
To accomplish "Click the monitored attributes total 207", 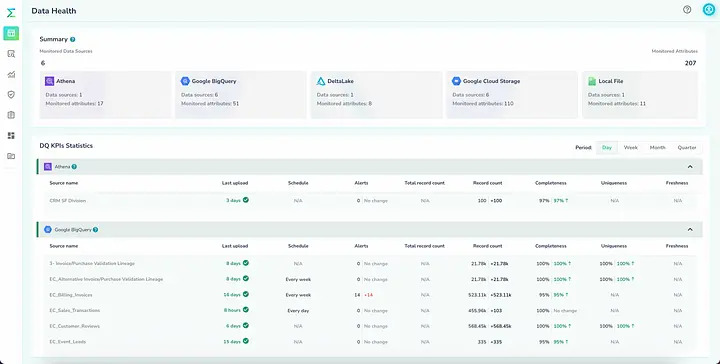I will tap(690, 63).
